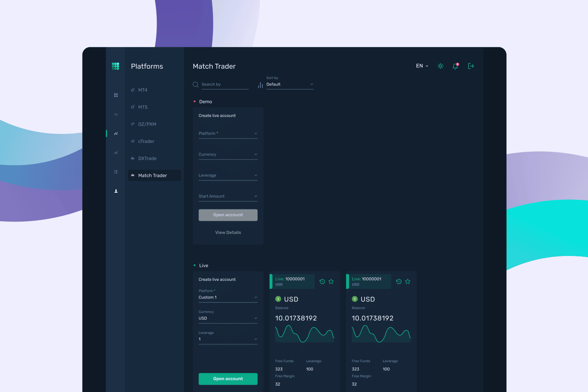Click the search magnifier icon
Image resolution: width=588 pixels, height=392 pixels.
(195, 84)
